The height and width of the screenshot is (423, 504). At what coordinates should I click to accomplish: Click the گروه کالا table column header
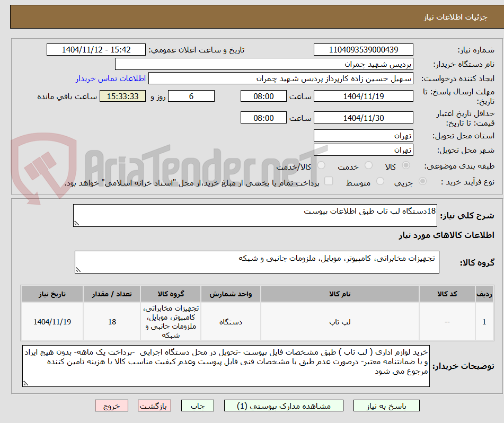[x=171, y=294]
